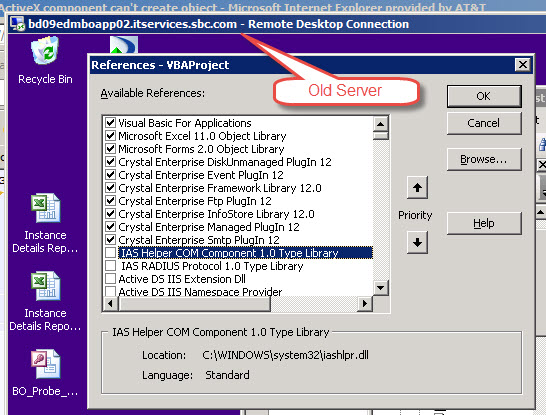Click the horizontal scroll-right arrow

(365, 303)
